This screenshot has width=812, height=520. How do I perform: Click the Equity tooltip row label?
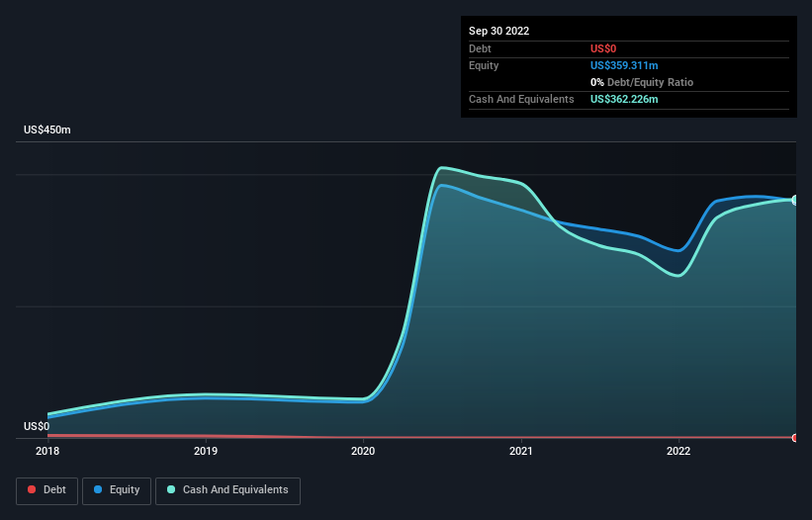pyautogui.click(x=484, y=65)
